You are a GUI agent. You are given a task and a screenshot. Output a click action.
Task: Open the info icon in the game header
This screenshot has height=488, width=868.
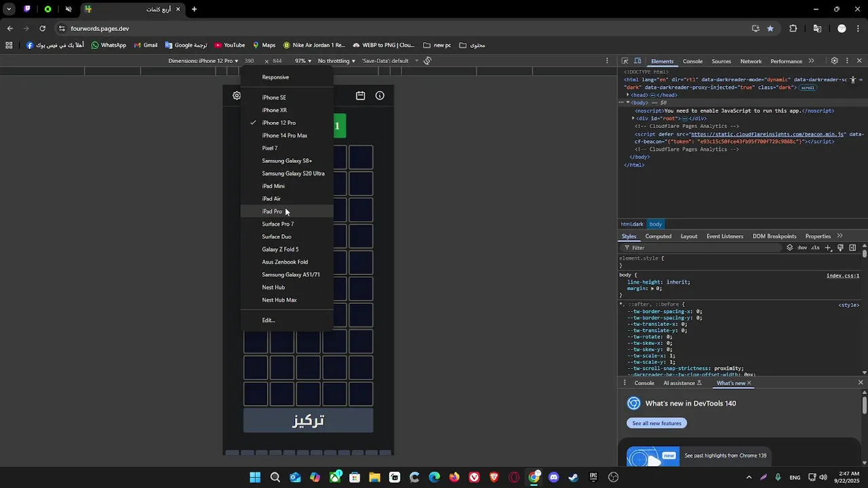[380, 96]
